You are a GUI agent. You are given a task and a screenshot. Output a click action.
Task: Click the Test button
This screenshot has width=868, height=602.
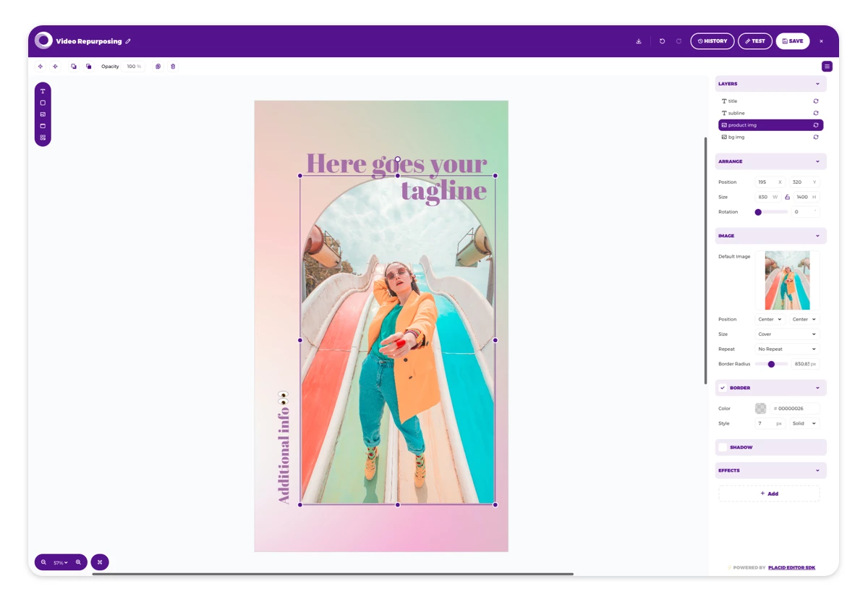click(755, 41)
